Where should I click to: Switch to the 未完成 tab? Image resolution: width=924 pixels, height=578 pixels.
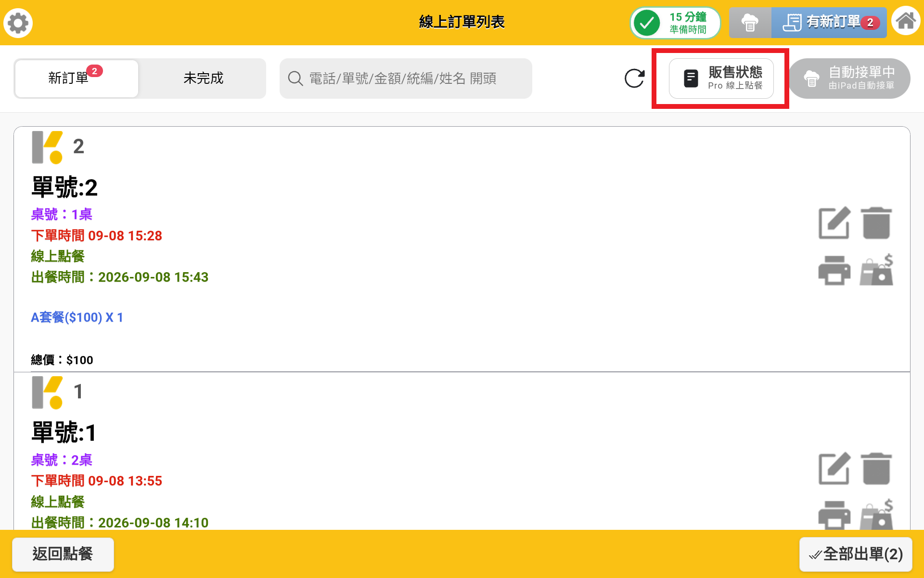[x=203, y=79]
